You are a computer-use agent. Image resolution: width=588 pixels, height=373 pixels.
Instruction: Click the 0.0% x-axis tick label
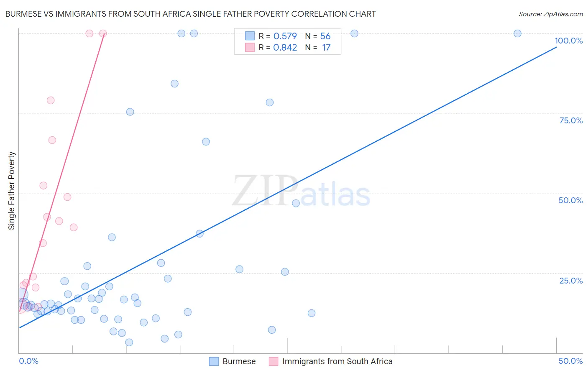[x=29, y=361]
